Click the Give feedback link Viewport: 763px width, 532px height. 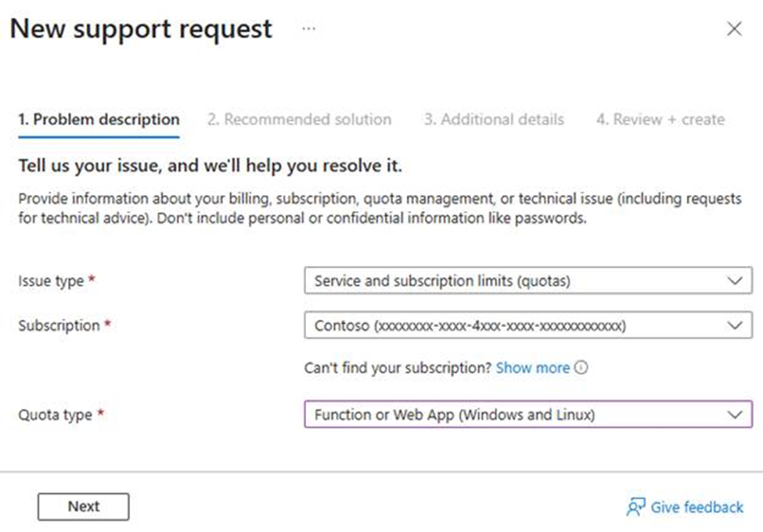click(x=696, y=507)
